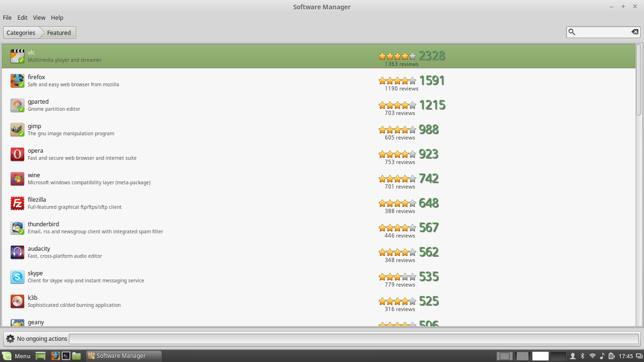Image resolution: width=644 pixels, height=362 pixels.
Task: Click the show desktop icon in taskbar
Action: (x=41, y=356)
